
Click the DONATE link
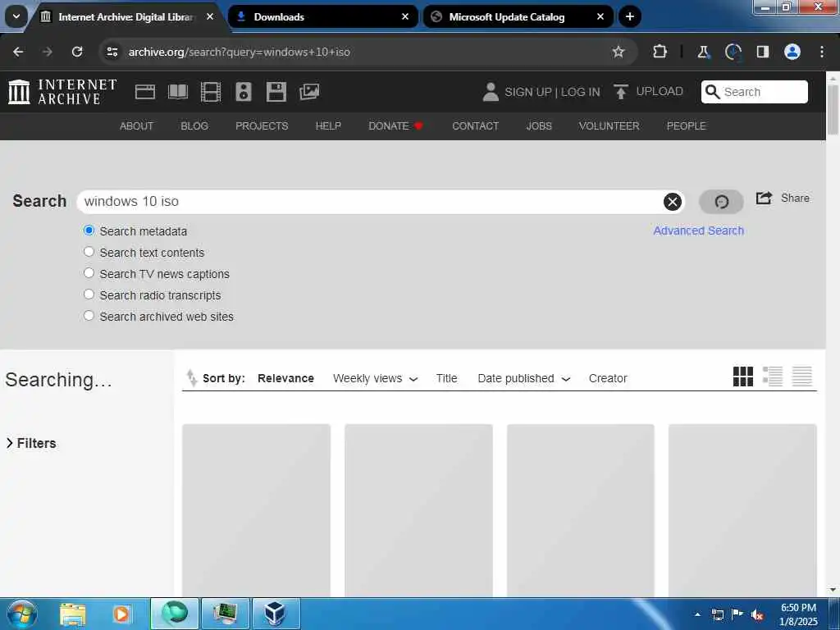tap(395, 126)
